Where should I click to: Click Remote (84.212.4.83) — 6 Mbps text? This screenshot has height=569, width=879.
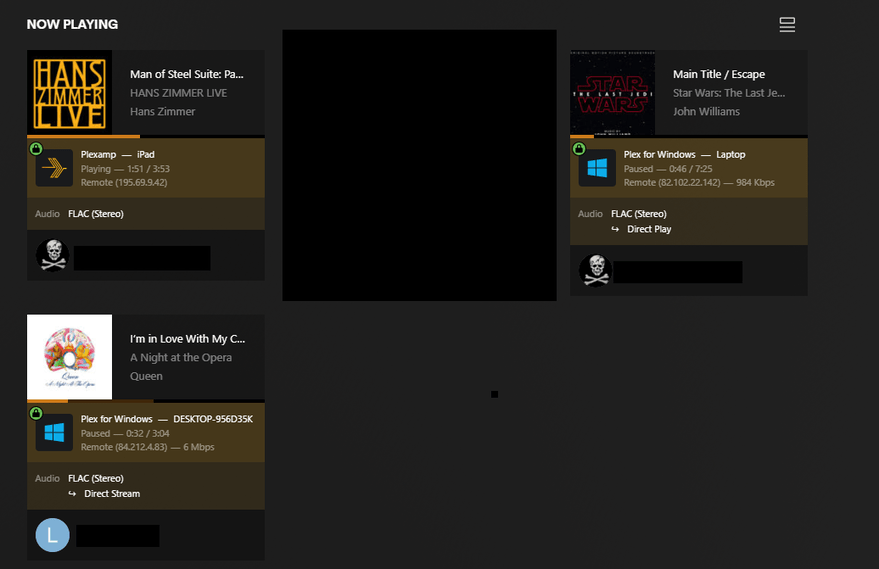(147, 447)
